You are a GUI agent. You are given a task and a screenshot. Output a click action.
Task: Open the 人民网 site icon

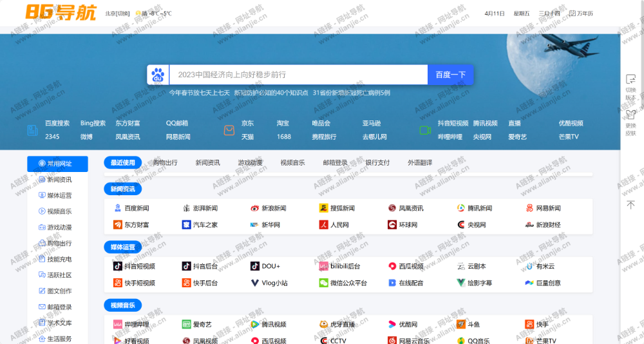324,225
